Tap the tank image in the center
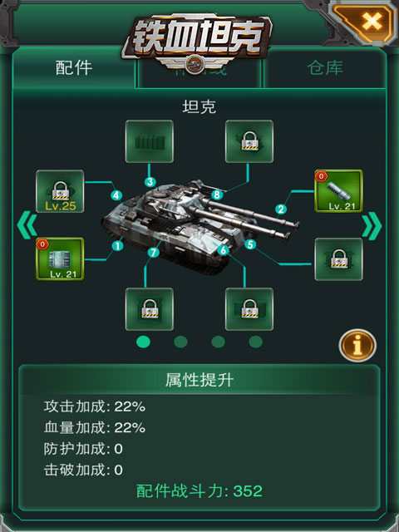The width and height of the screenshot is (399, 532). point(200,225)
